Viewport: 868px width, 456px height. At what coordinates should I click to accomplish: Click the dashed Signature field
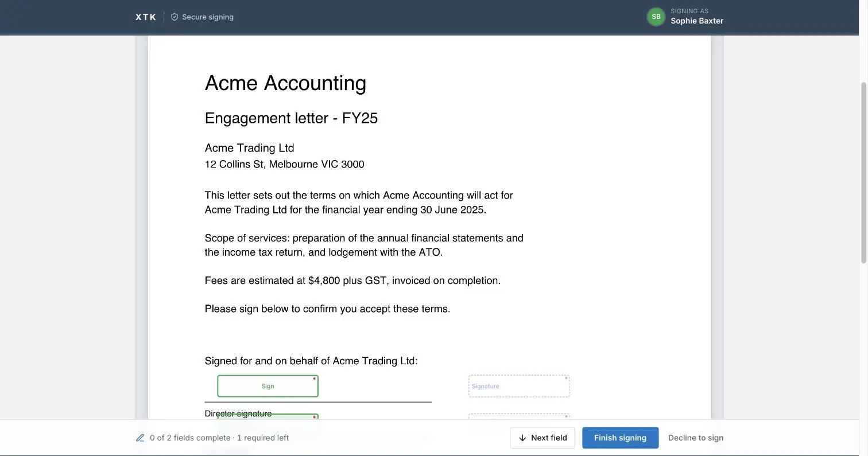[x=519, y=386]
